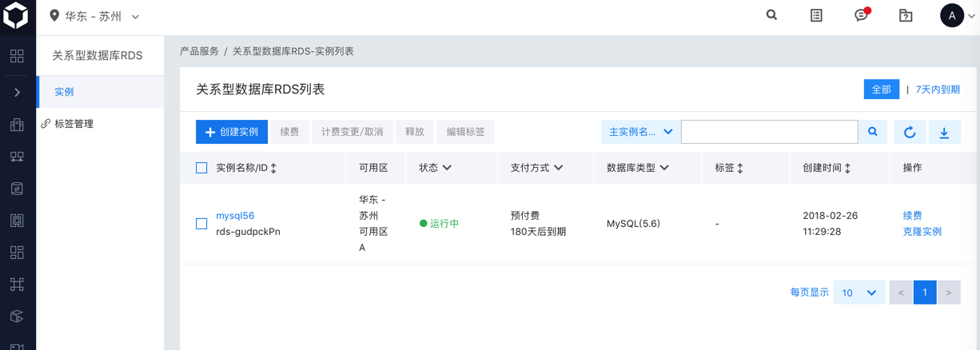Open 标签管理 in the side menu
The image size is (980, 350).
coord(74,124)
